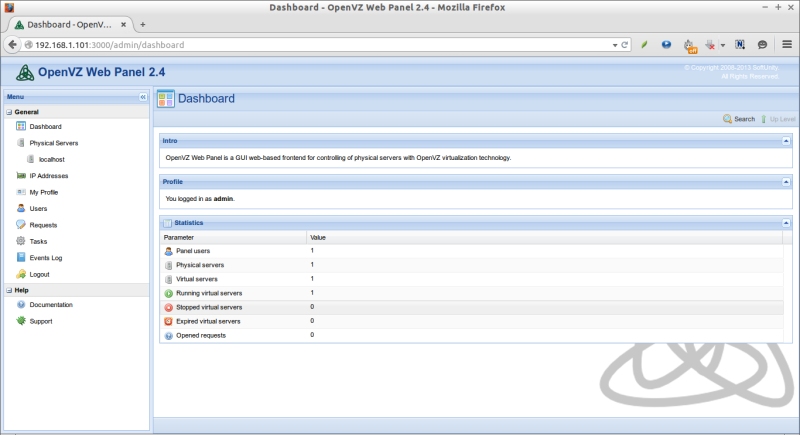This screenshot has height=435, width=800.
Task: Open Physical Servers in the menu
Action: point(54,143)
